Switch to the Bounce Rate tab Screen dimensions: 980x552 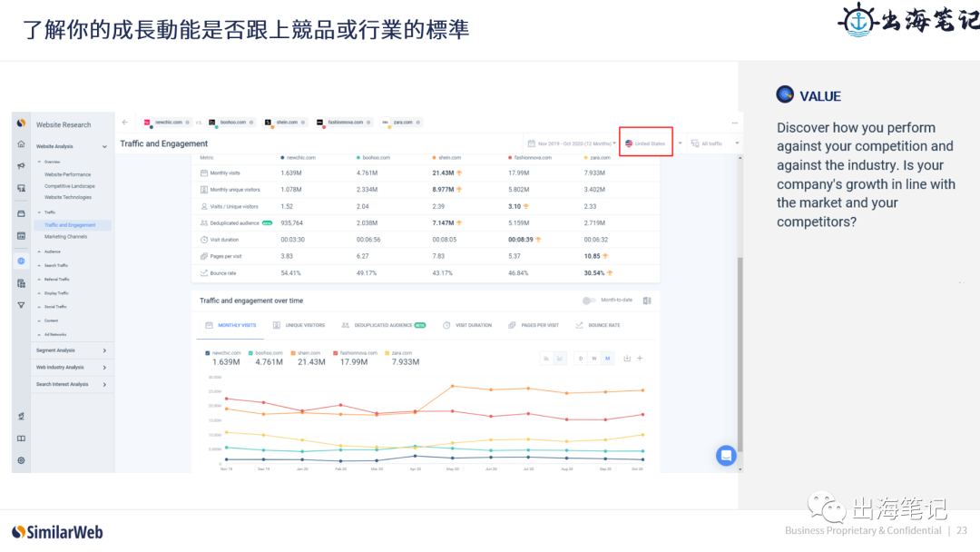604,325
